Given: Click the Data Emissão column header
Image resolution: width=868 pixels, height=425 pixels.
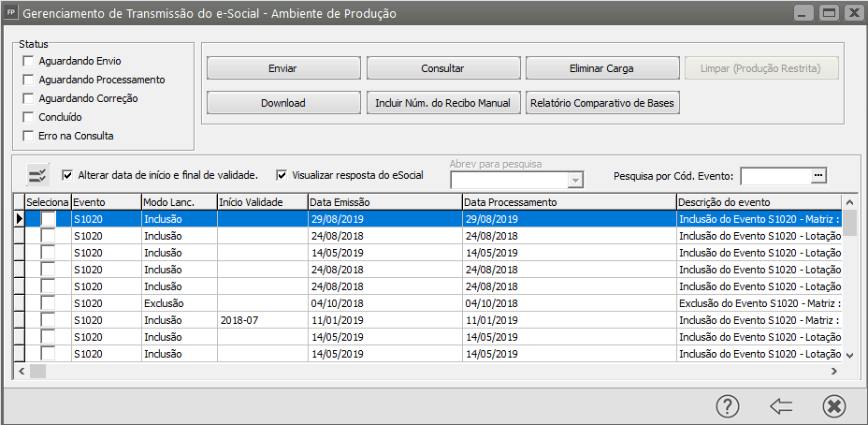Looking at the screenshot, I should [x=383, y=202].
